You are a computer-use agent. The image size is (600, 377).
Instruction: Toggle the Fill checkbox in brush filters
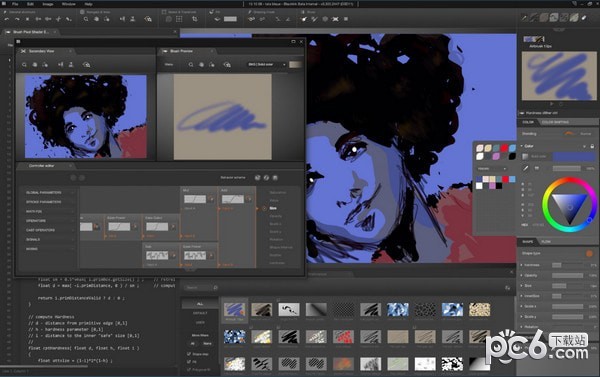189,361
